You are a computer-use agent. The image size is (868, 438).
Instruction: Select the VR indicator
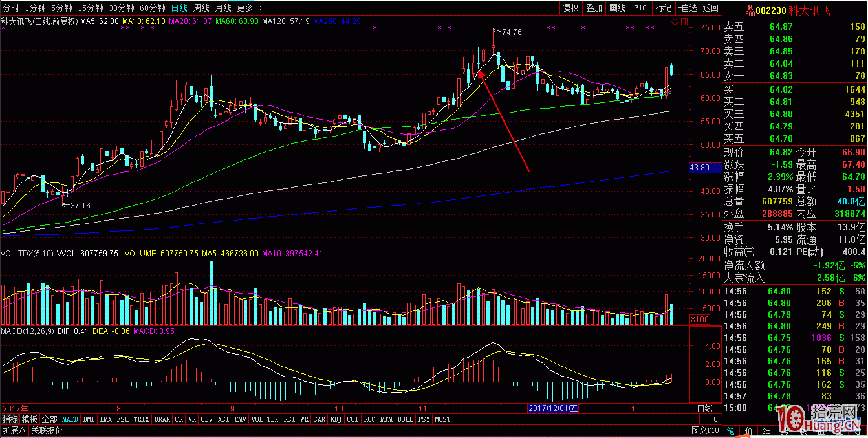click(192, 419)
